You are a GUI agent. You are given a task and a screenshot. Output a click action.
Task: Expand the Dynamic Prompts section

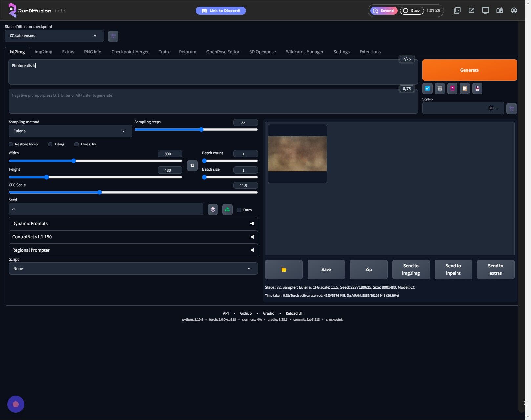tap(133, 223)
